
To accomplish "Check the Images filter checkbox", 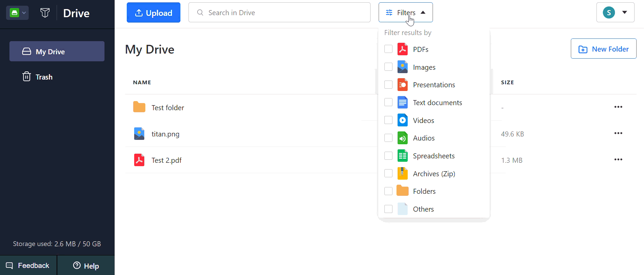I will pos(388,67).
